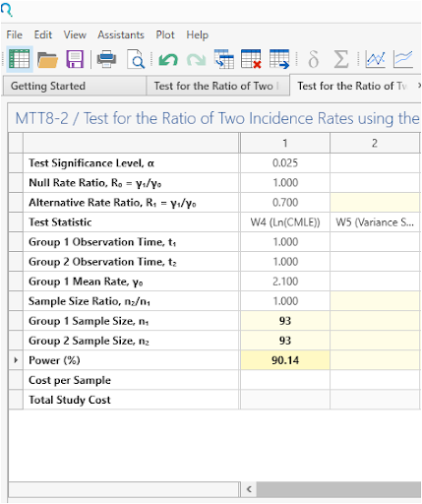The height and width of the screenshot is (504, 422).
Task: Select 'Null Rate Ratio' row label
Action: coord(94,183)
